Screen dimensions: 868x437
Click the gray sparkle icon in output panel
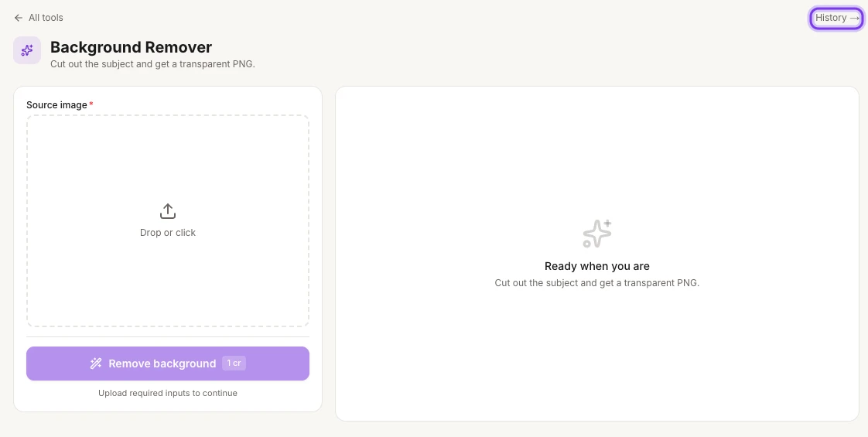pyautogui.click(x=596, y=234)
